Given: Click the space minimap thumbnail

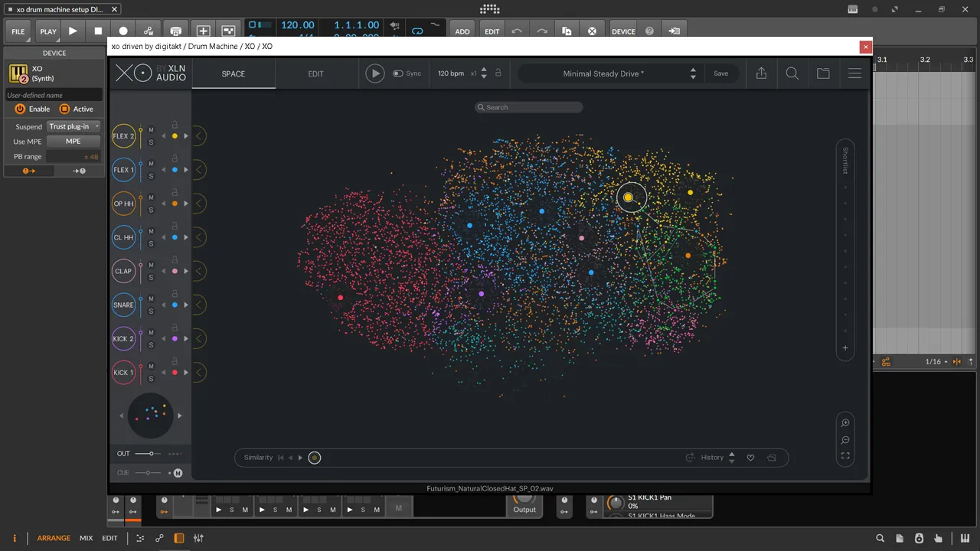Looking at the screenshot, I should (x=150, y=416).
